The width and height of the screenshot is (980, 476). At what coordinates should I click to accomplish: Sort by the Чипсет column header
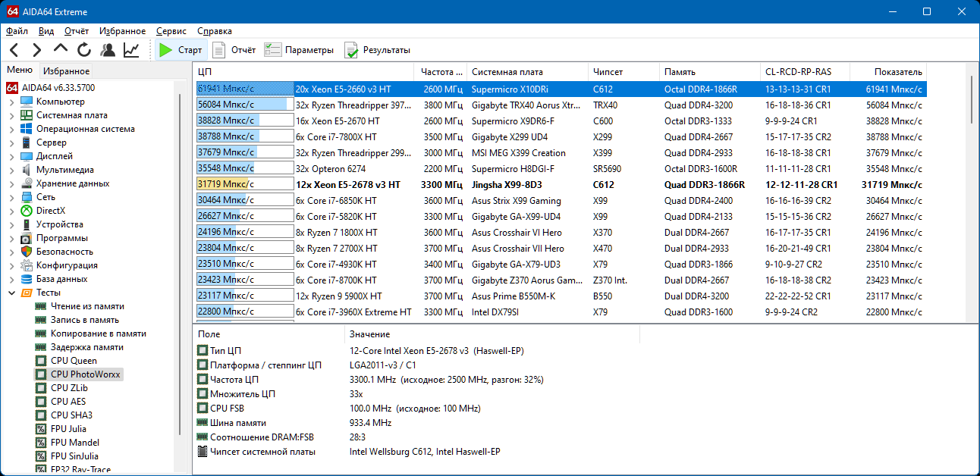[623, 72]
